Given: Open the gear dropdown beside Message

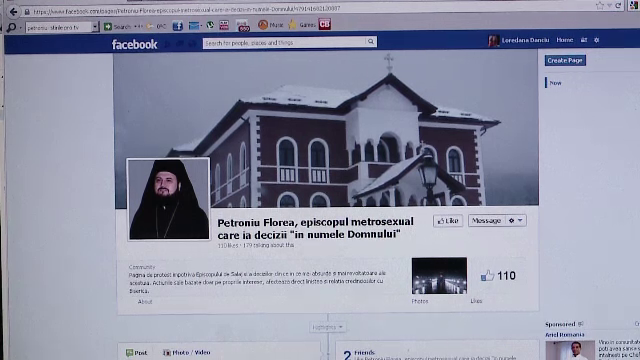Looking at the screenshot, I should [x=516, y=220].
